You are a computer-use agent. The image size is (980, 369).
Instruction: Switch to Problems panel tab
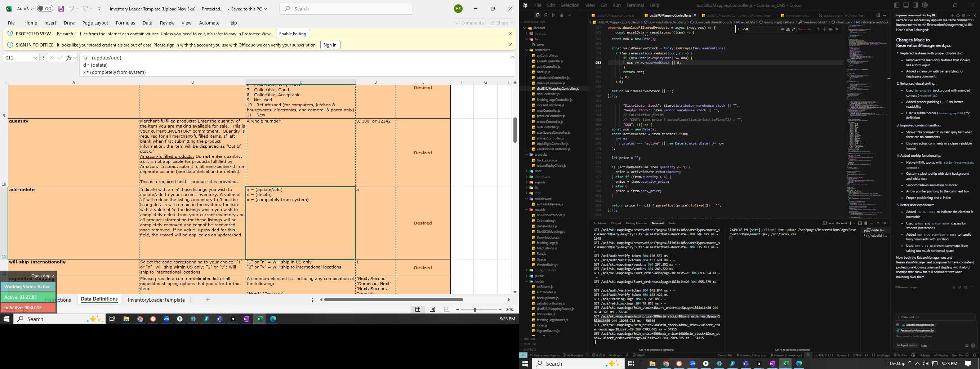(600, 223)
